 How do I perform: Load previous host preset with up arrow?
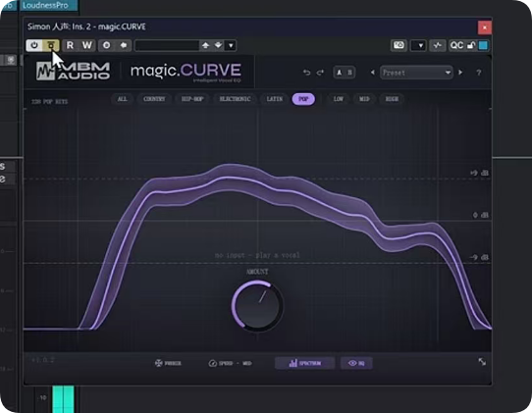tap(205, 45)
